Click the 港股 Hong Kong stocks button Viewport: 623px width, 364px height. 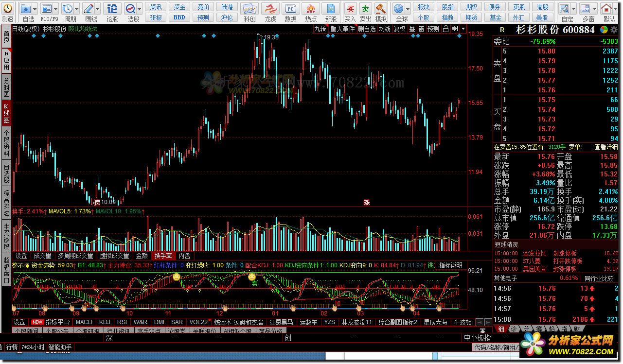542,7
